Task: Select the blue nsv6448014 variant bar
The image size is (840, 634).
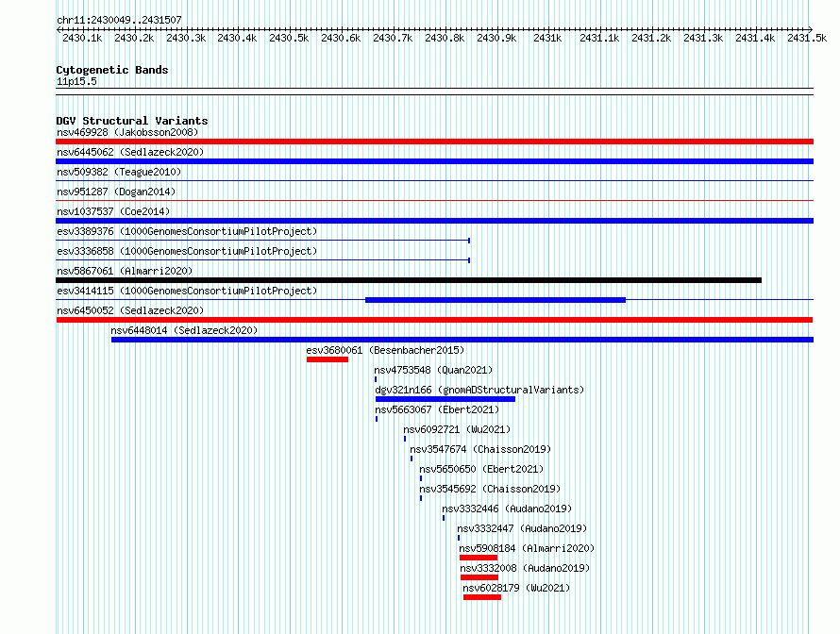Action: tap(462, 340)
